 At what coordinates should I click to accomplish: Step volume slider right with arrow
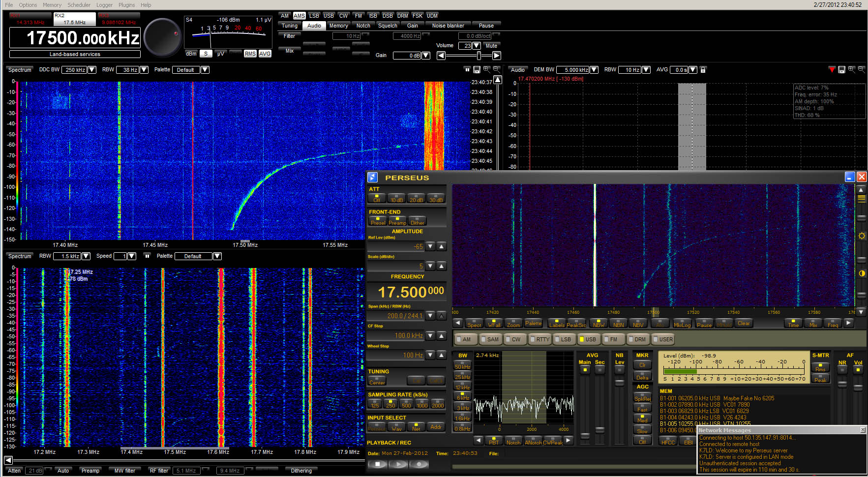[497, 56]
